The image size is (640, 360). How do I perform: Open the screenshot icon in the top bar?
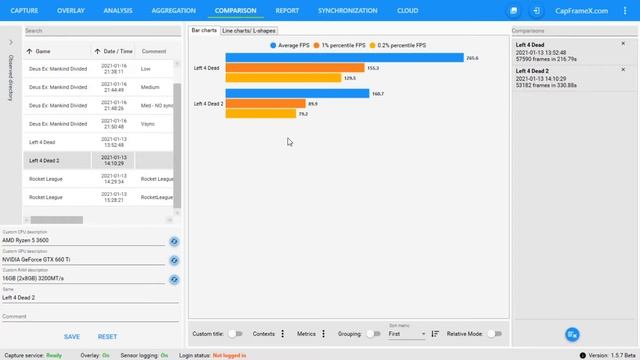[513, 11]
